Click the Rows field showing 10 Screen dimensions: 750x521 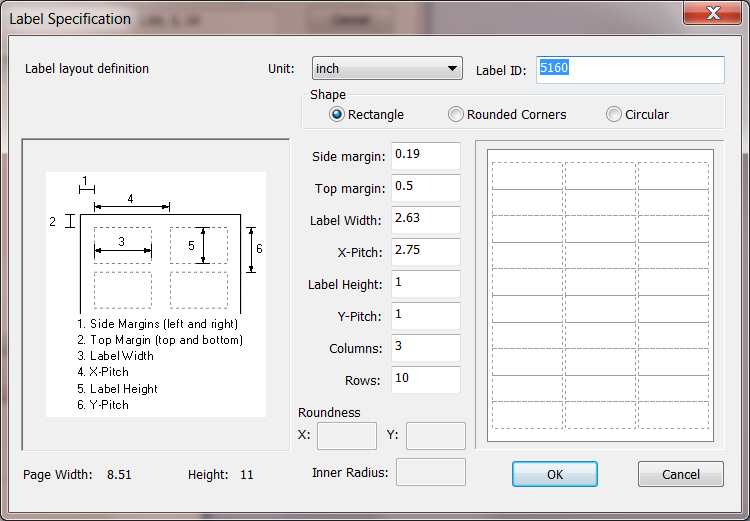[426, 380]
